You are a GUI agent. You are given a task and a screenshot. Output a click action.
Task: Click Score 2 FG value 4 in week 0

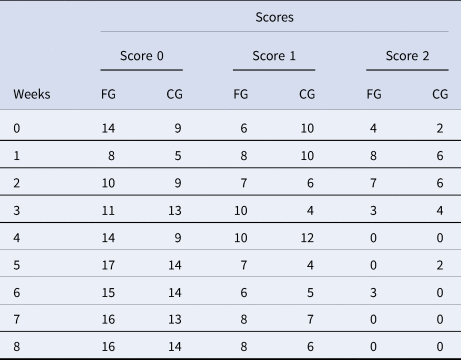point(373,128)
